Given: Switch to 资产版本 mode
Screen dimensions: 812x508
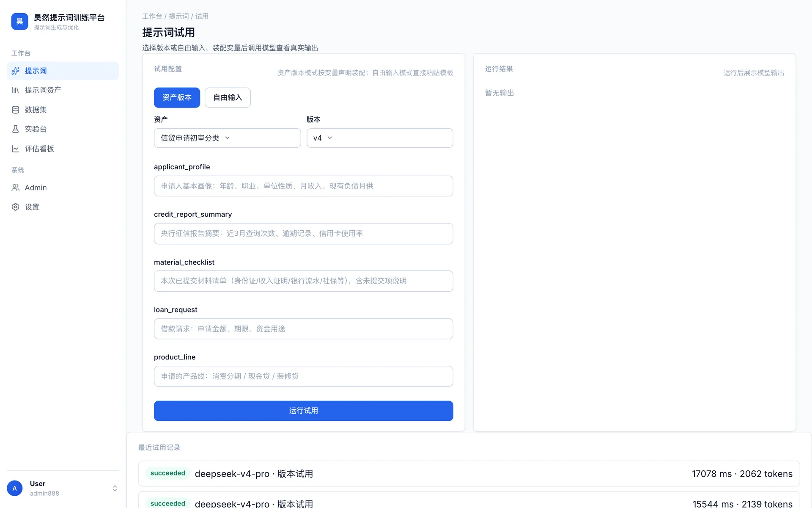Looking at the screenshot, I should pos(177,97).
